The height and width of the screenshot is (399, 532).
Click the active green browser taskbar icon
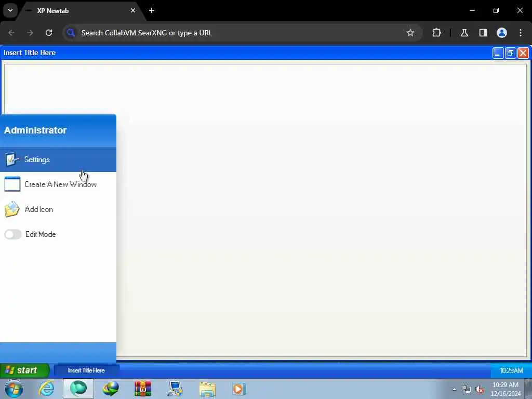coord(78,389)
